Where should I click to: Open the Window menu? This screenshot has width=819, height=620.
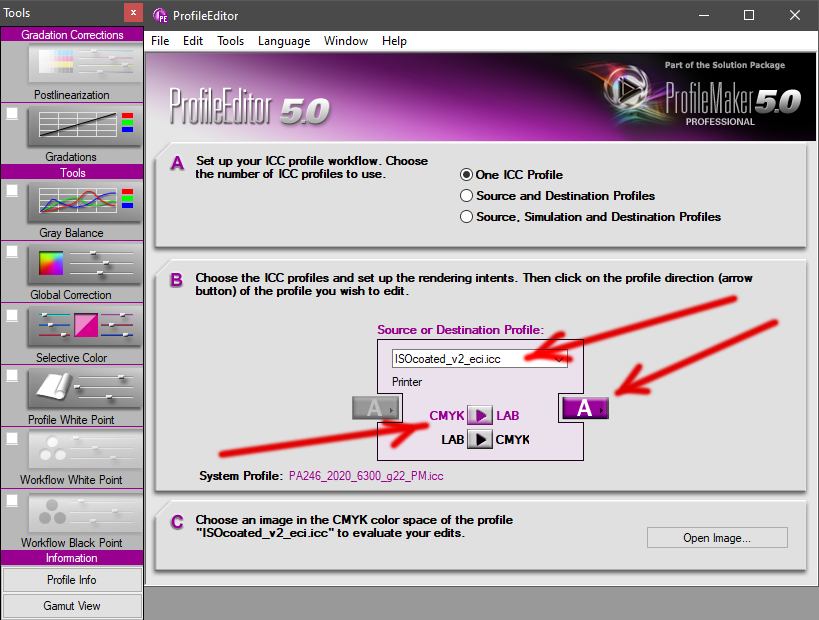pyautogui.click(x=346, y=41)
